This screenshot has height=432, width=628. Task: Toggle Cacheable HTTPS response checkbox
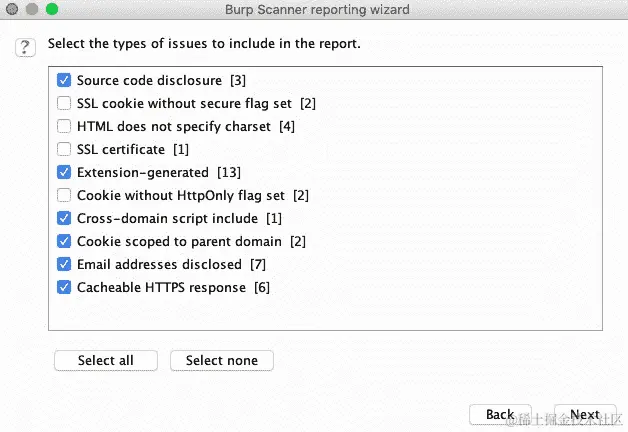(64, 287)
